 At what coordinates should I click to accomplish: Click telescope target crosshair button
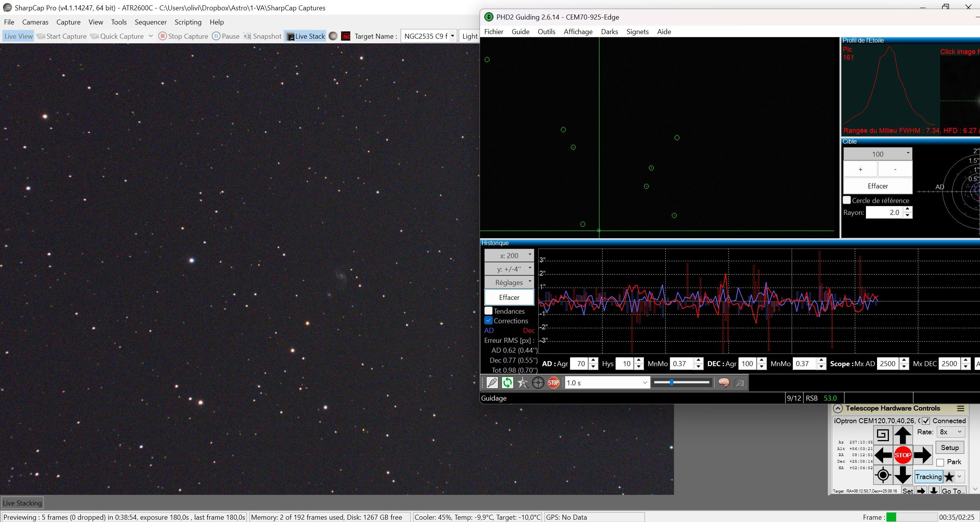tap(883, 475)
